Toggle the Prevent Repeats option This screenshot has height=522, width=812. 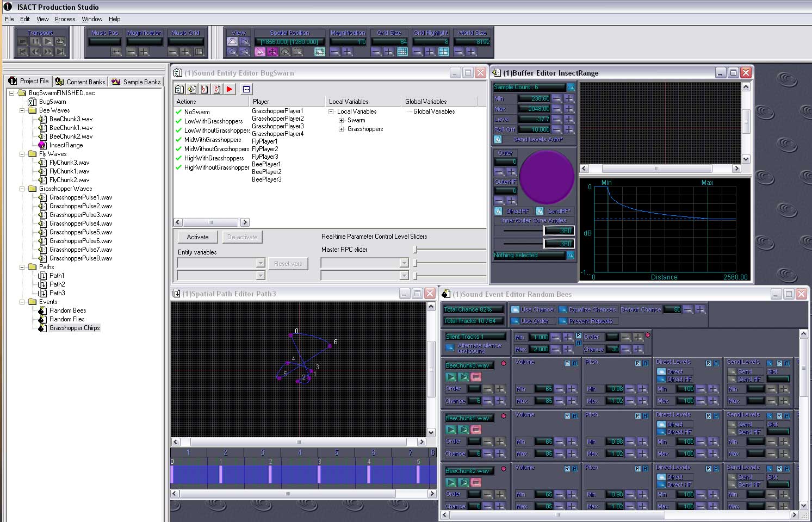[x=563, y=321]
